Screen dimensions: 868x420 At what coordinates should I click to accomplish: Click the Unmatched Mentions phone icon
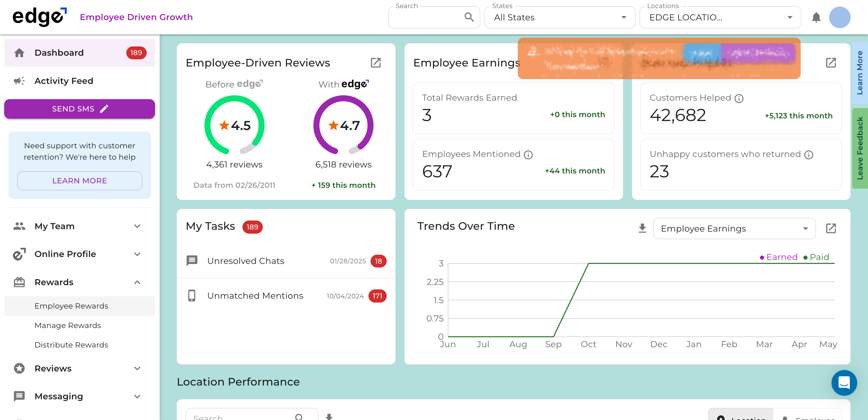click(192, 295)
